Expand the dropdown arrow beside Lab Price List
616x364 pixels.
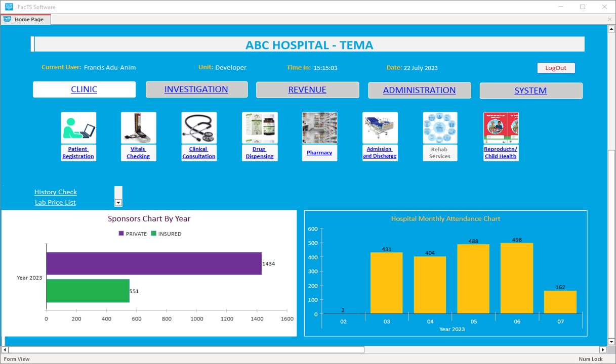coord(118,203)
